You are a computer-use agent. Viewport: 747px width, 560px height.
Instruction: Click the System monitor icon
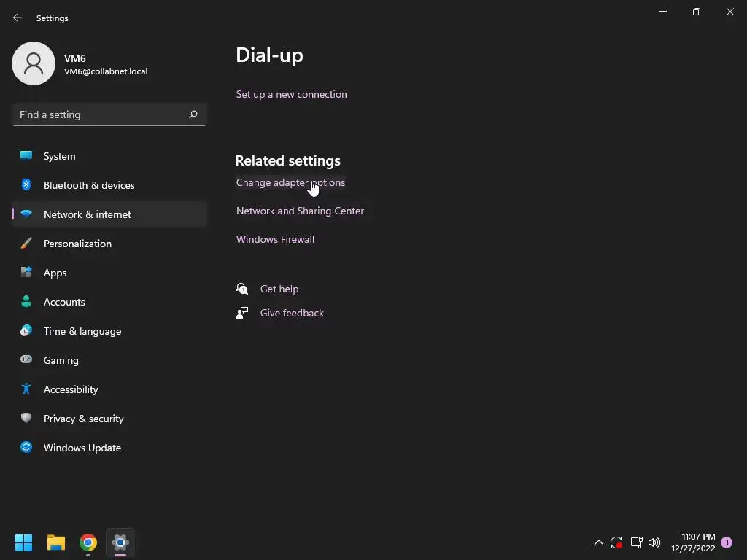[x=26, y=156]
